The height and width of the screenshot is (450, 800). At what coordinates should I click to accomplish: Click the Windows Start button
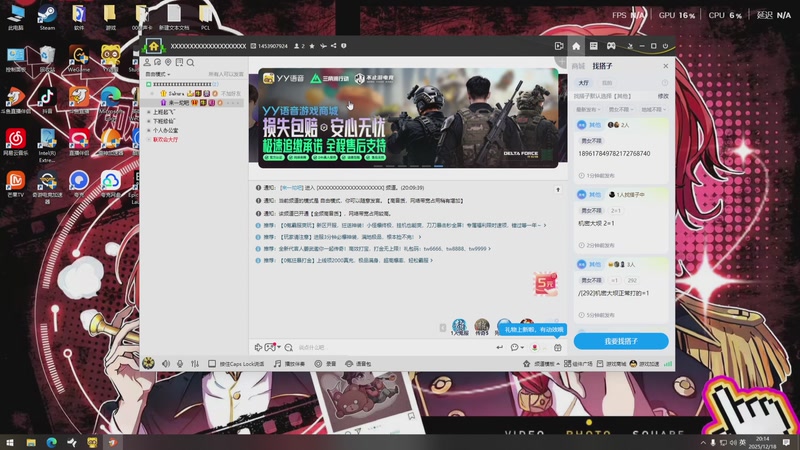[x=10, y=442]
